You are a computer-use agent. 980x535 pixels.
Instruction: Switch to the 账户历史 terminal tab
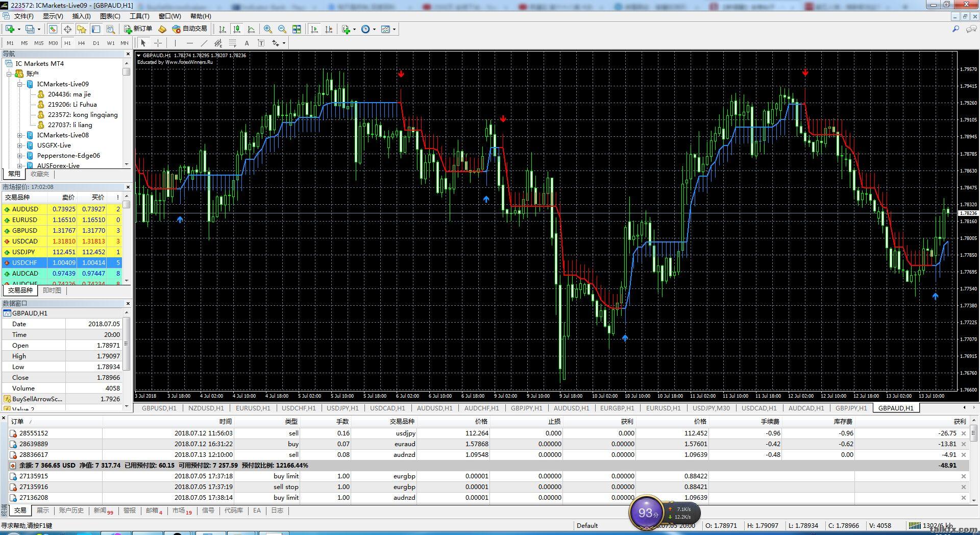(x=71, y=510)
